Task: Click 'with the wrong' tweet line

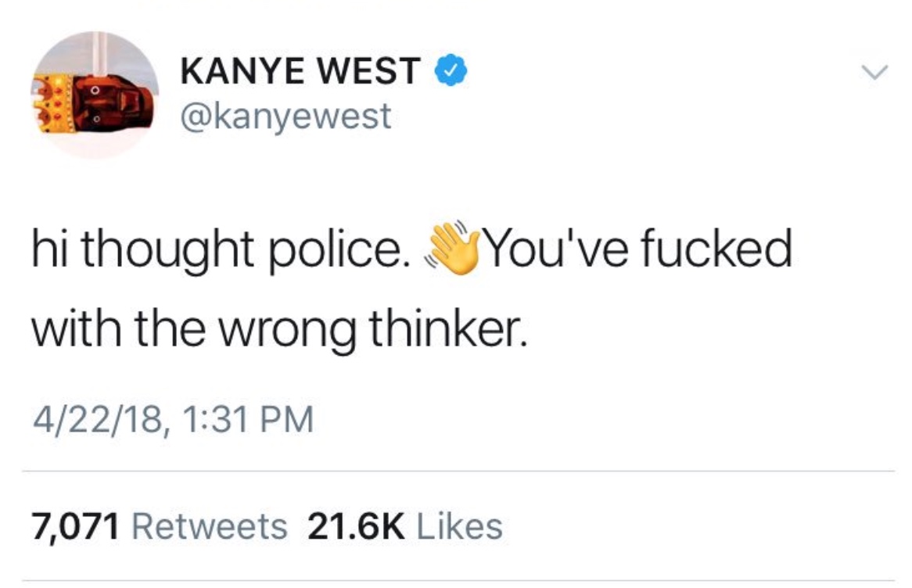Action: pos(194,329)
